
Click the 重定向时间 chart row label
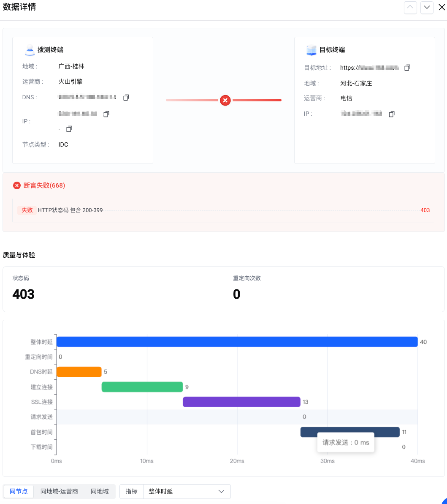pos(39,357)
